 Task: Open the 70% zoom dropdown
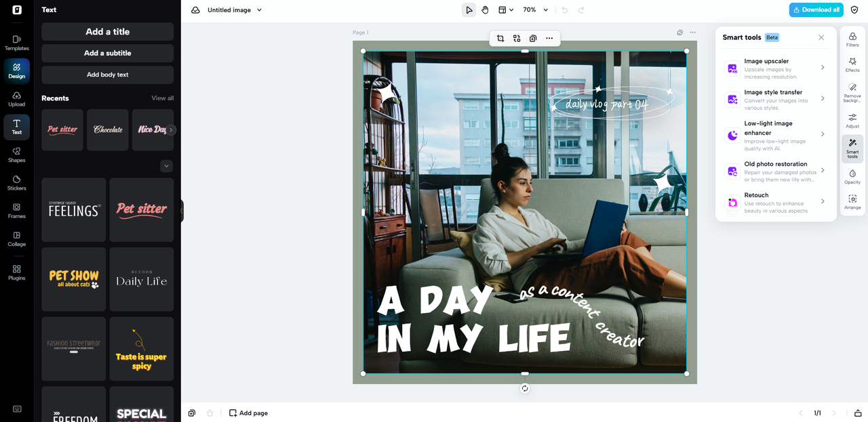pos(535,10)
